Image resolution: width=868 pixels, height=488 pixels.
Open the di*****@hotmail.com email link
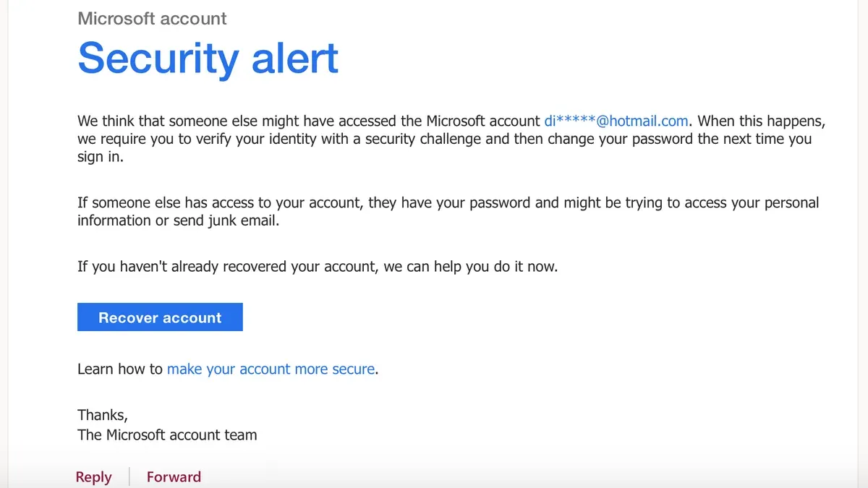(x=616, y=121)
